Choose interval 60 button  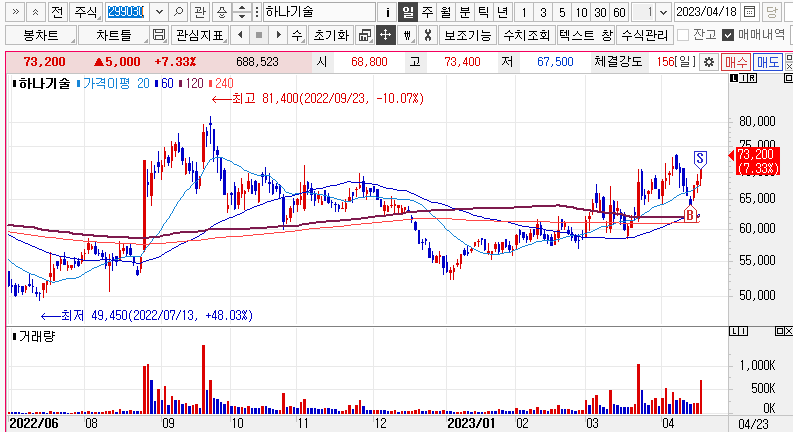pyautogui.click(x=620, y=12)
